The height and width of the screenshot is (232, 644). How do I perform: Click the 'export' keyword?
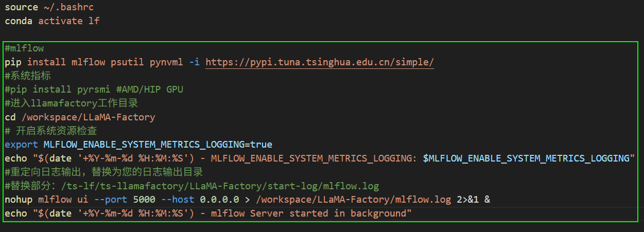[x=21, y=144]
